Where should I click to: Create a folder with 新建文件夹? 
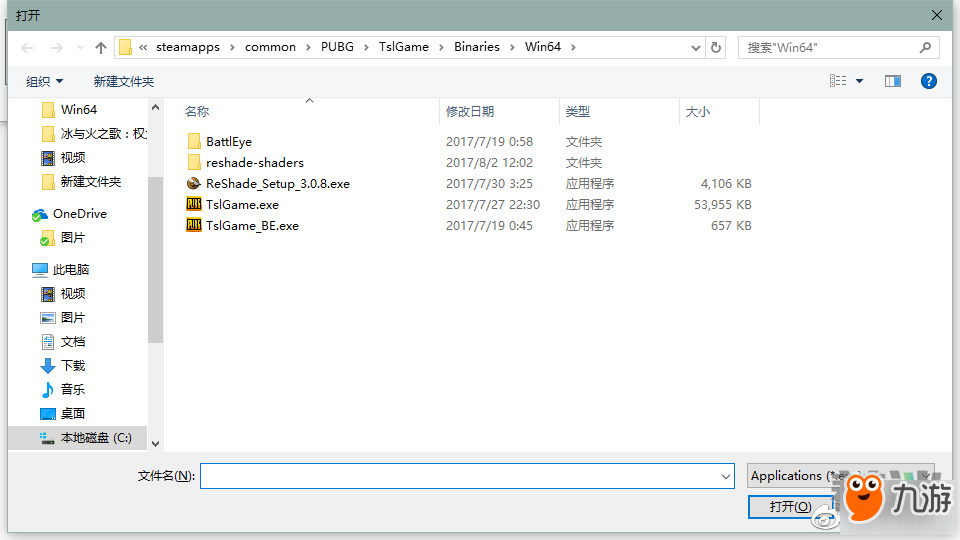(124, 81)
